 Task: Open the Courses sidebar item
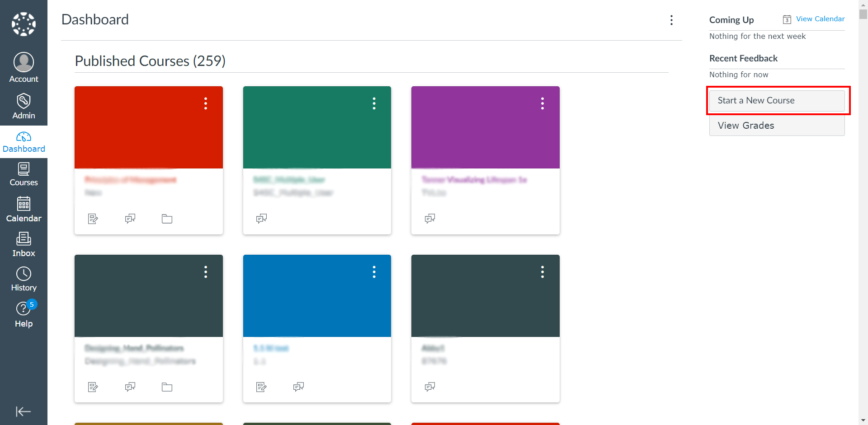(24, 174)
